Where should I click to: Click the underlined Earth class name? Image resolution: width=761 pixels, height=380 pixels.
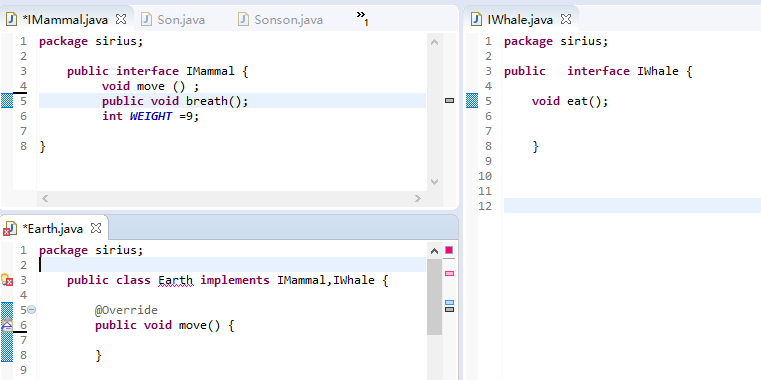tap(176, 281)
